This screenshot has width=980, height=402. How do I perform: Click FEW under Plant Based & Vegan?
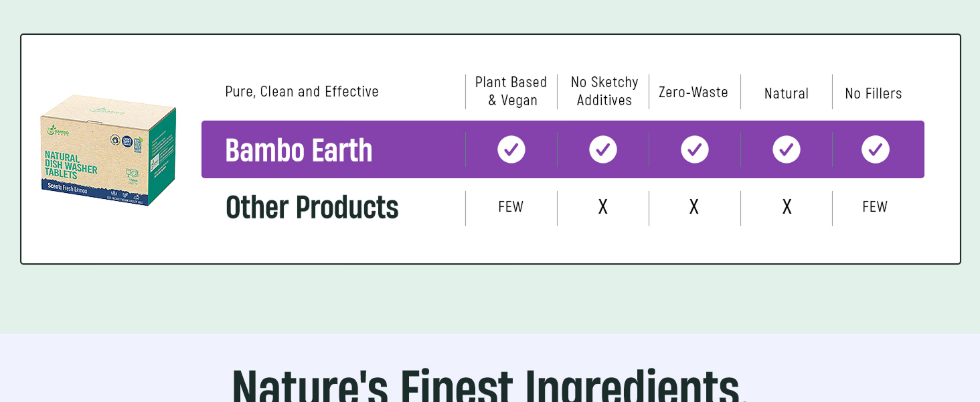(511, 207)
